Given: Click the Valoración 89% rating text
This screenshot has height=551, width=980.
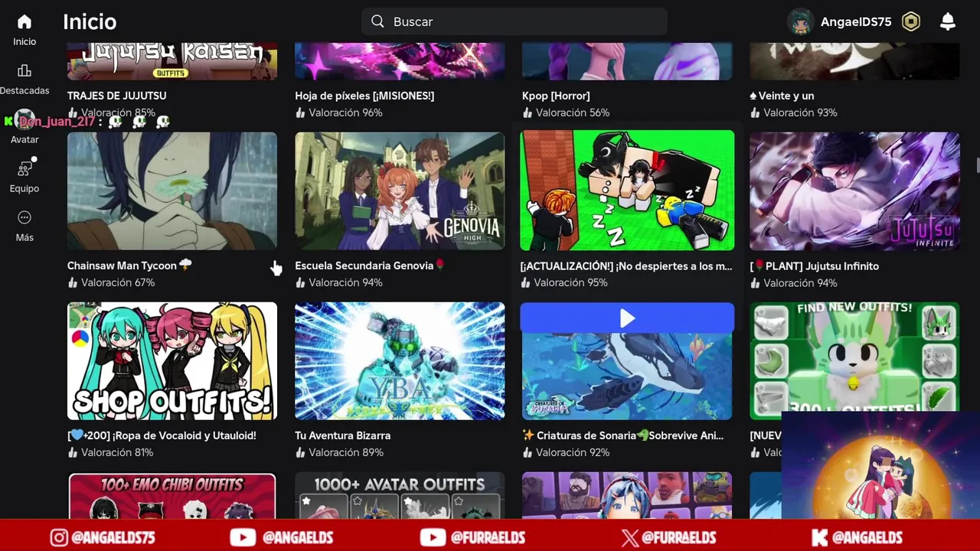Looking at the screenshot, I should coord(346,452).
